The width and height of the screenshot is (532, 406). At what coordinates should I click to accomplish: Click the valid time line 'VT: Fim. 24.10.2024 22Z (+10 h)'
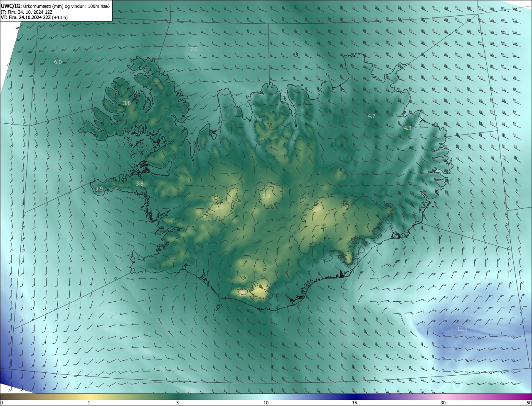click(x=34, y=17)
